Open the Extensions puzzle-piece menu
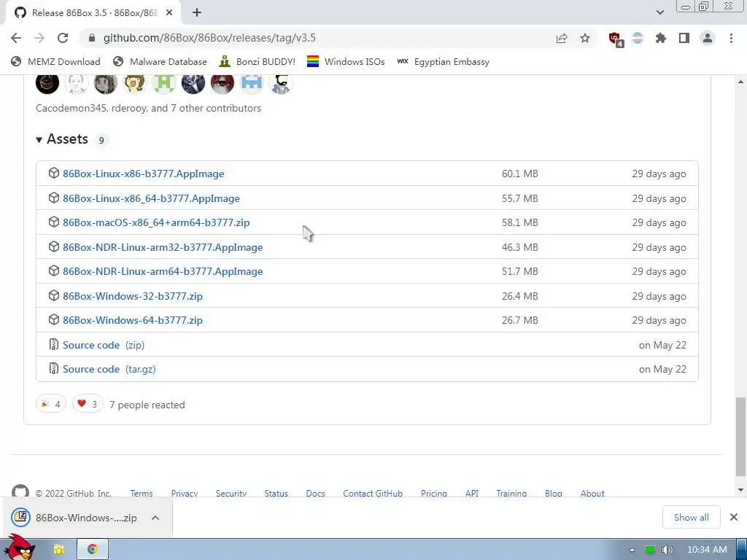Screen dimensions: 747x560 tap(661, 38)
